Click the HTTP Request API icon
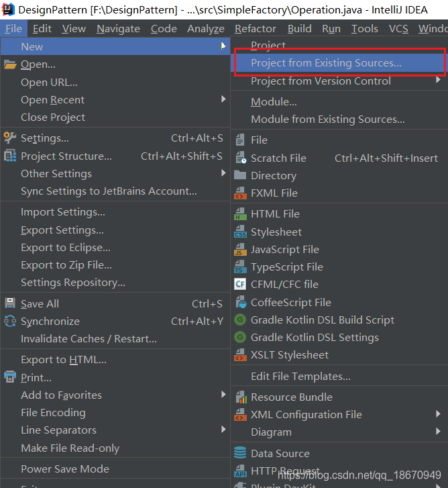 click(240, 471)
